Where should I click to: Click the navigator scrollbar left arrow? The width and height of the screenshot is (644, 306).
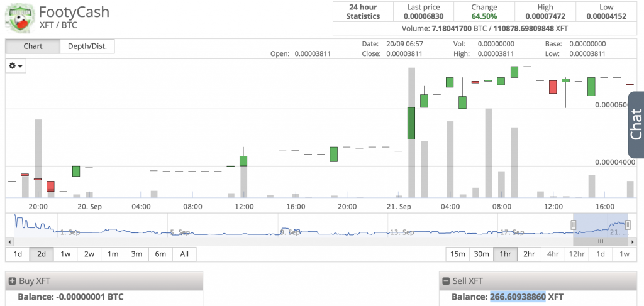pyautogui.click(x=9, y=241)
